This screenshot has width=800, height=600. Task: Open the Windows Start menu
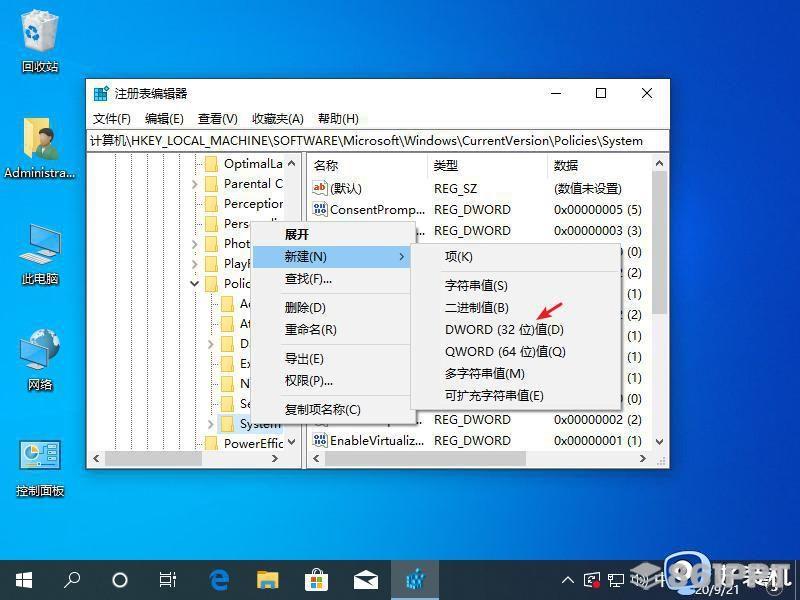24,580
